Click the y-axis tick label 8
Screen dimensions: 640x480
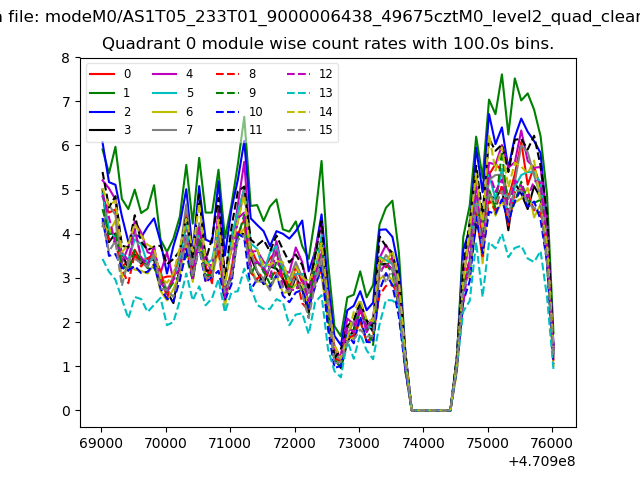[66, 58]
